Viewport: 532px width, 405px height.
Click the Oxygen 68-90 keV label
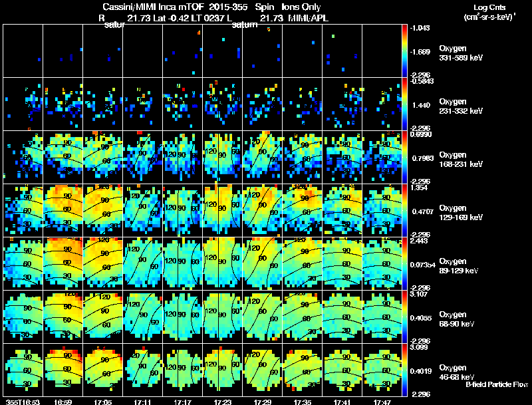[457, 319]
